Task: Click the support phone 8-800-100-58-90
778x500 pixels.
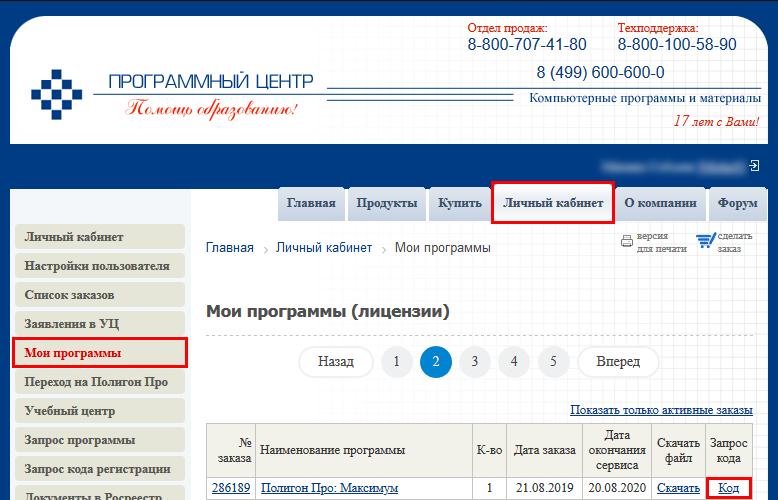Action: pyautogui.click(x=677, y=45)
